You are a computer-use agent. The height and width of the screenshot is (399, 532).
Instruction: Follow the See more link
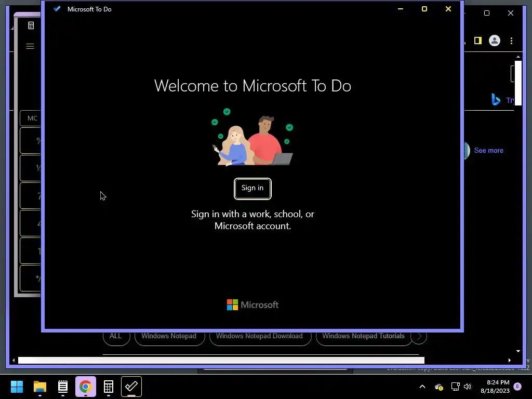point(488,150)
